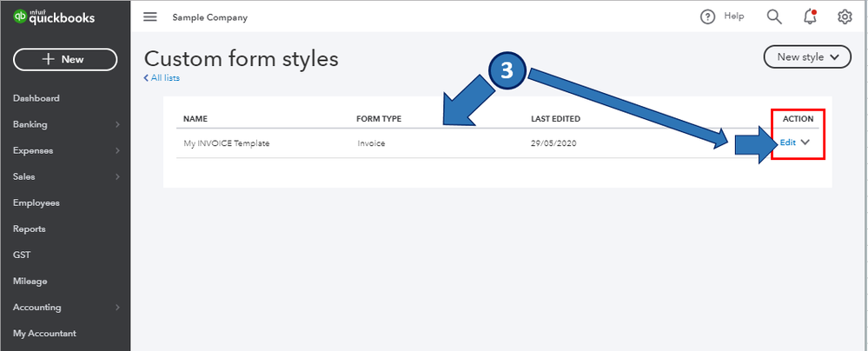The height and width of the screenshot is (351, 868).
Task: Click the + New button
Action: pos(65,59)
